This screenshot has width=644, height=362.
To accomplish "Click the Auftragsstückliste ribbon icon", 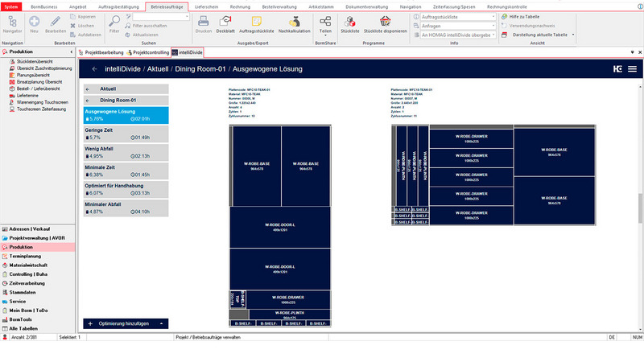I will [x=257, y=23].
